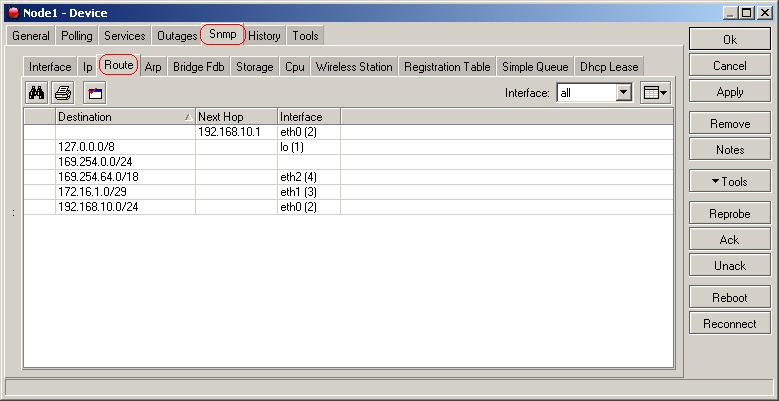The height and width of the screenshot is (401, 779).
Task: Select the 169.254.0.0/24 route row
Action: click(x=348, y=162)
